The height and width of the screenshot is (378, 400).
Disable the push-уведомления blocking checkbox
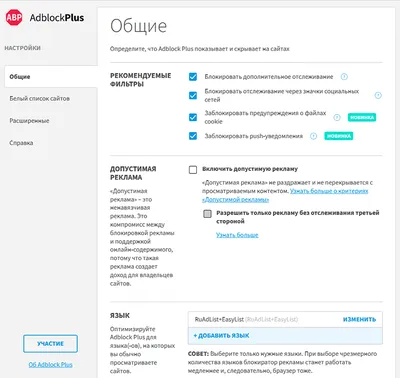click(x=193, y=136)
